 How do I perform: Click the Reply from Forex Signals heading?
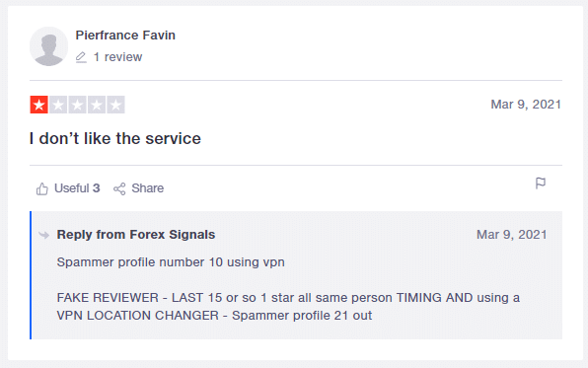coord(136,235)
